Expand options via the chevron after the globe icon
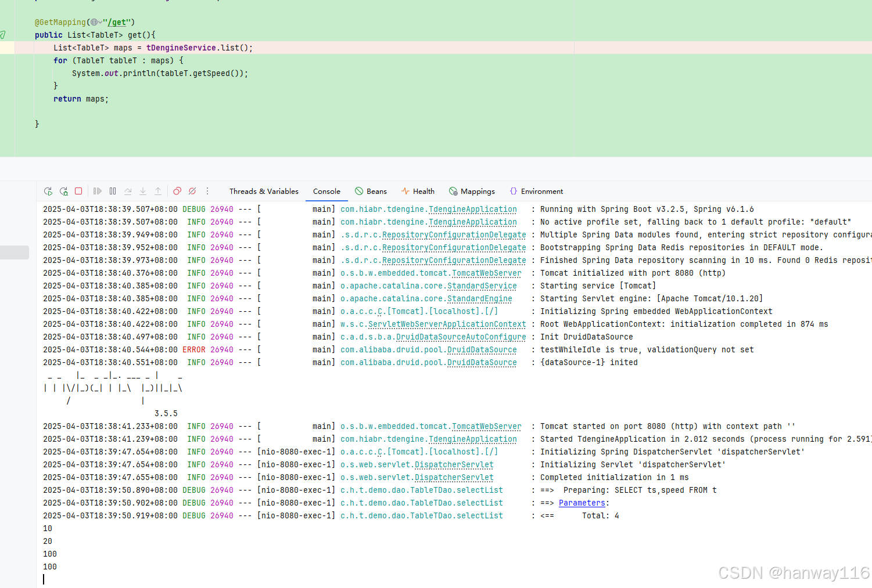The width and height of the screenshot is (872, 588). click(100, 23)
